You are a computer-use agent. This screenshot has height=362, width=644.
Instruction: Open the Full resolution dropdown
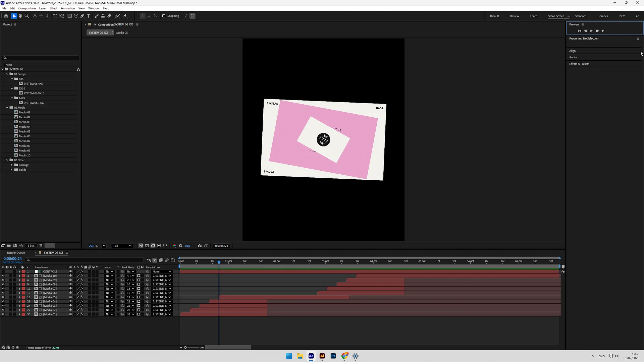[122, 246]
